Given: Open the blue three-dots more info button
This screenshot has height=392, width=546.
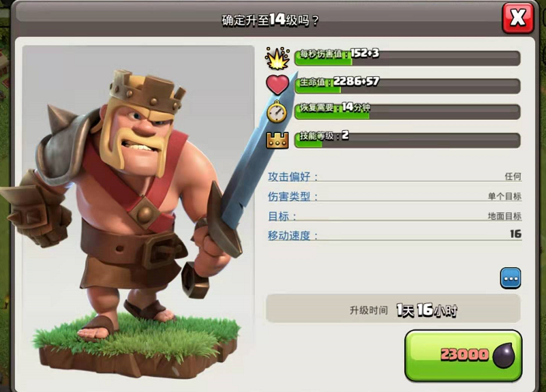Looking at the screenshot, I should pos(511,278).
